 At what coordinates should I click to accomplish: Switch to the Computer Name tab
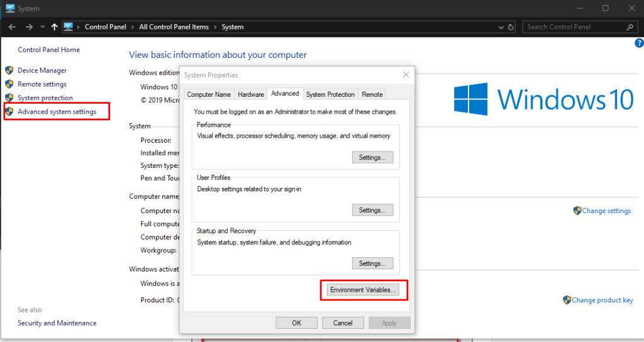point(209,94)
